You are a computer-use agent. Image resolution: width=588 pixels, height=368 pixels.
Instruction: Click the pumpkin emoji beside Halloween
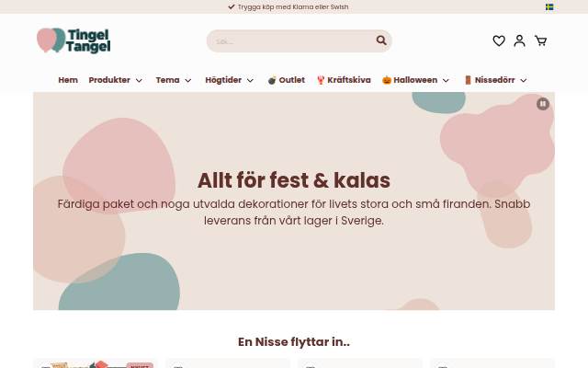(387, 80)
